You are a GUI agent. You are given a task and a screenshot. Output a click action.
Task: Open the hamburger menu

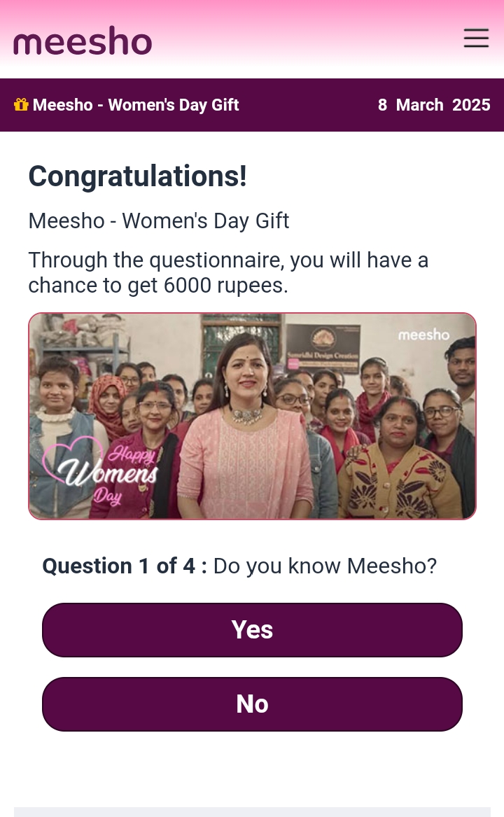[x=477, y=39]
